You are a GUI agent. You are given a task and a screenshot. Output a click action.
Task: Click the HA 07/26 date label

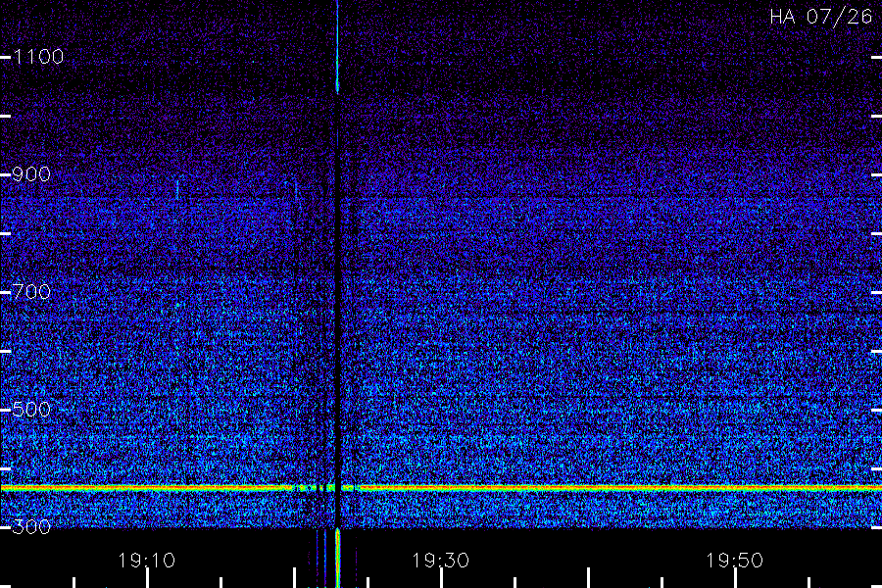click(820, 17)
